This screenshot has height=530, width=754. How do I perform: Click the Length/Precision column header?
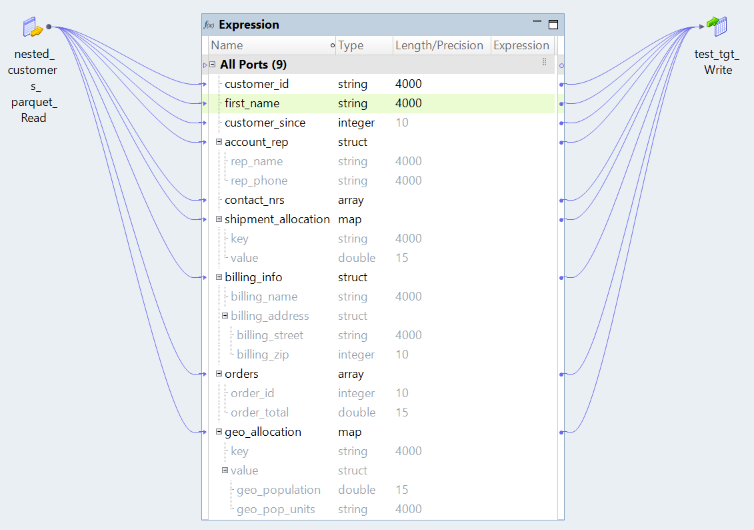(x=441, y=45)
